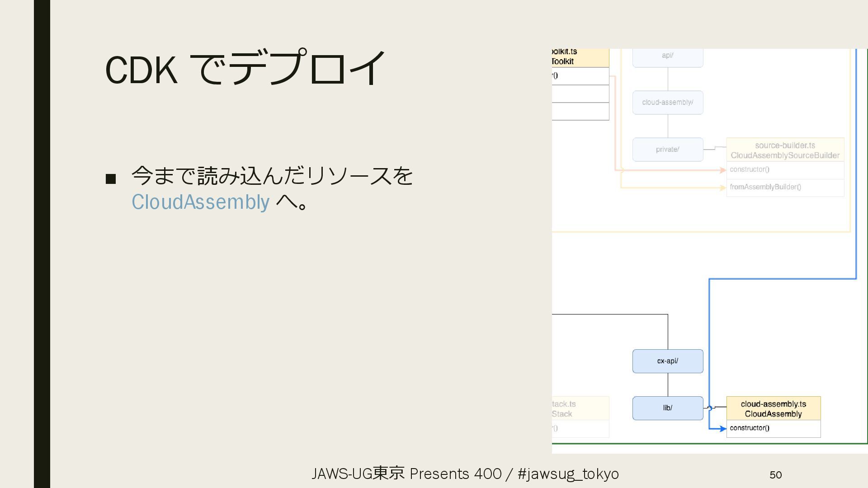
Task: Click the blue arrowhead pointing to constructor()
Action: [x=723, y=429]
